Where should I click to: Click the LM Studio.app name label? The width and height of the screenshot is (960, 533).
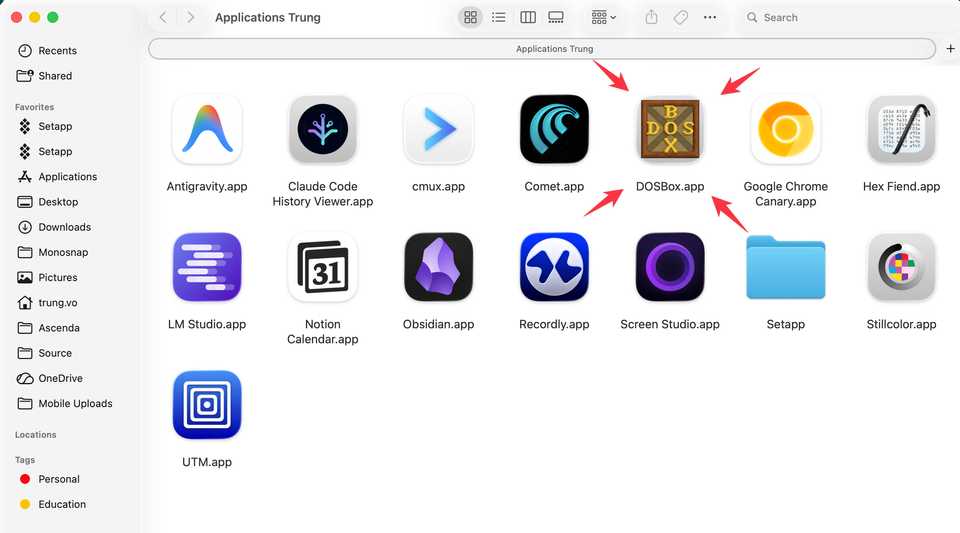point(207,324)
